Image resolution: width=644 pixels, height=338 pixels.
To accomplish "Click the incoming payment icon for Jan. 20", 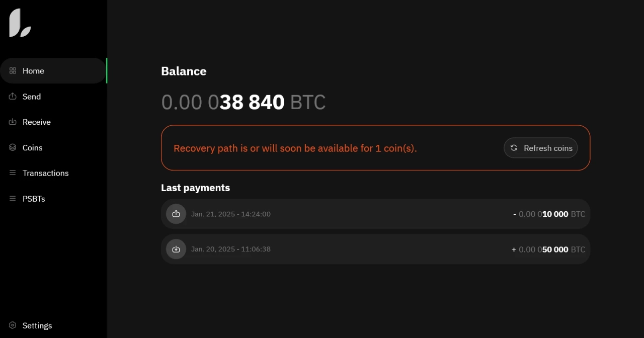I will (176, 249).
